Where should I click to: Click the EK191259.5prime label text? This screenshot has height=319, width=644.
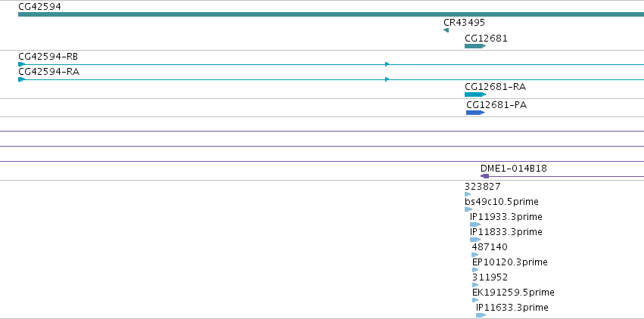pos(513,293)
